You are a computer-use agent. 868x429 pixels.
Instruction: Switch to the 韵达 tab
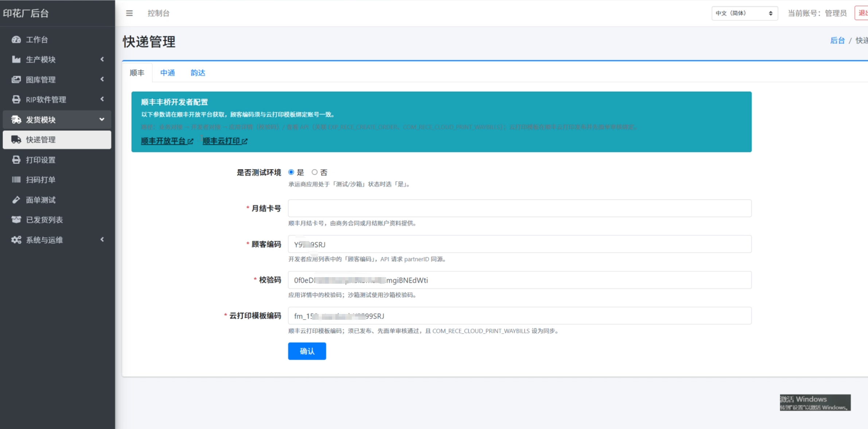198,73
